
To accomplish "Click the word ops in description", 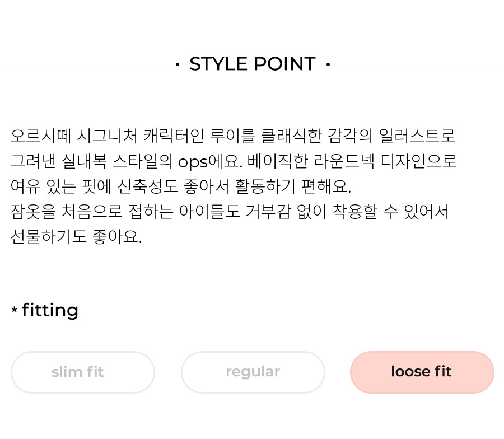I will click(193, 162).
